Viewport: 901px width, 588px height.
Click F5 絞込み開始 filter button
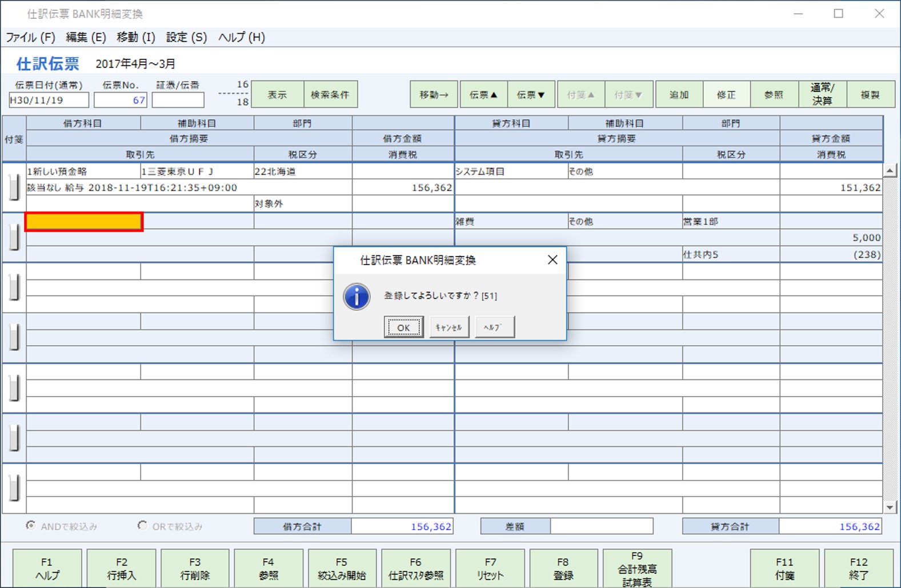pos(342,569)
